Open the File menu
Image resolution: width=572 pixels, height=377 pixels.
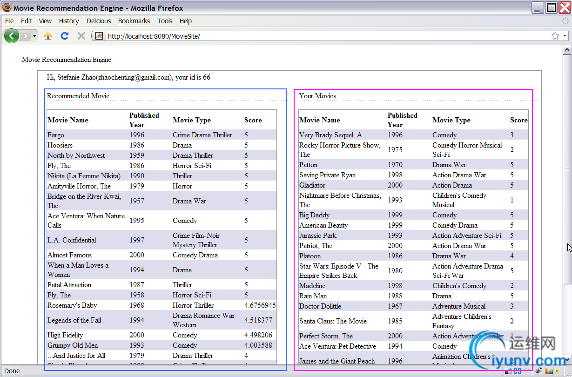[9, 21]
